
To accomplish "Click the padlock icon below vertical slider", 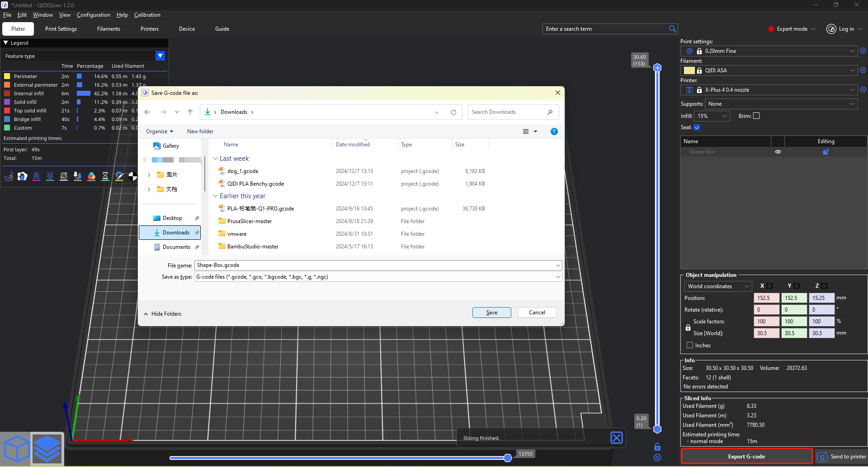I will tap(657, 447).
